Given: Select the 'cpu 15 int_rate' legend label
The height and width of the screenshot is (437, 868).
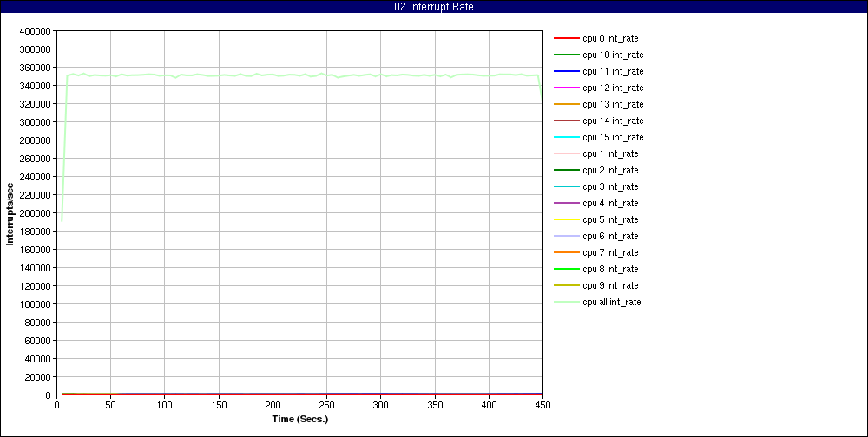Looking at the screenshot, I should (x=613, y=137).
